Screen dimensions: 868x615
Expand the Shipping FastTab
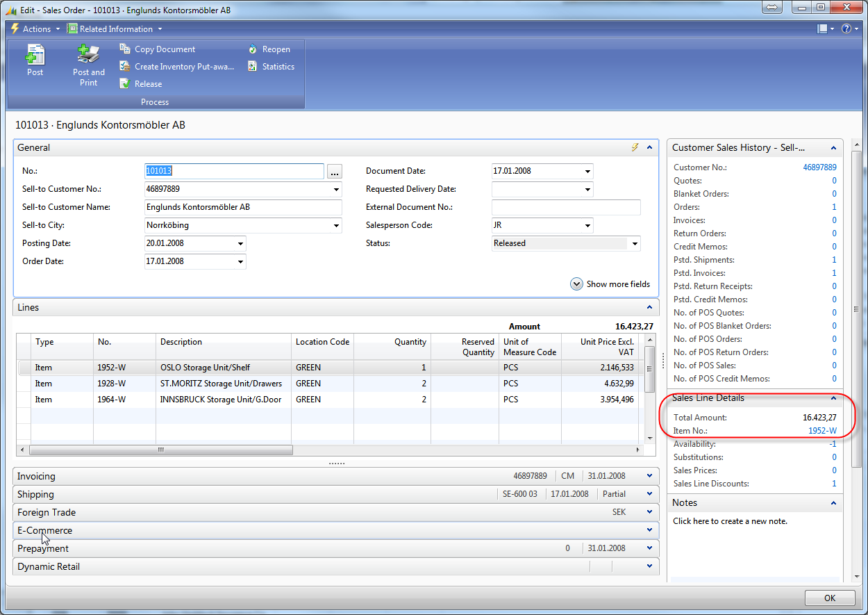point(649,494)
